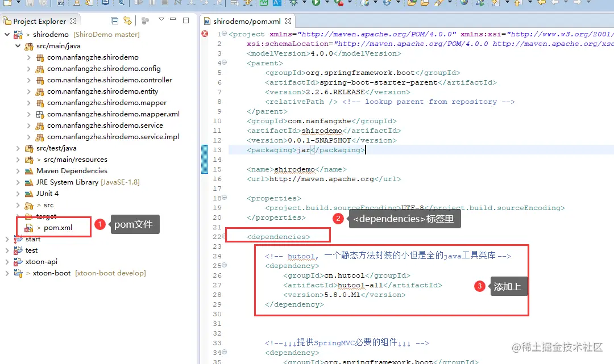
Task: Collapse the src/main/java folder
Action: (18, 46)
